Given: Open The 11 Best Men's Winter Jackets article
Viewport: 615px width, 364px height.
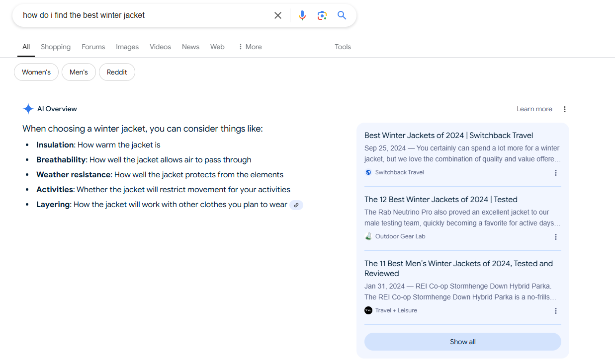Looking at the screenshot, I should coord(458,269).
